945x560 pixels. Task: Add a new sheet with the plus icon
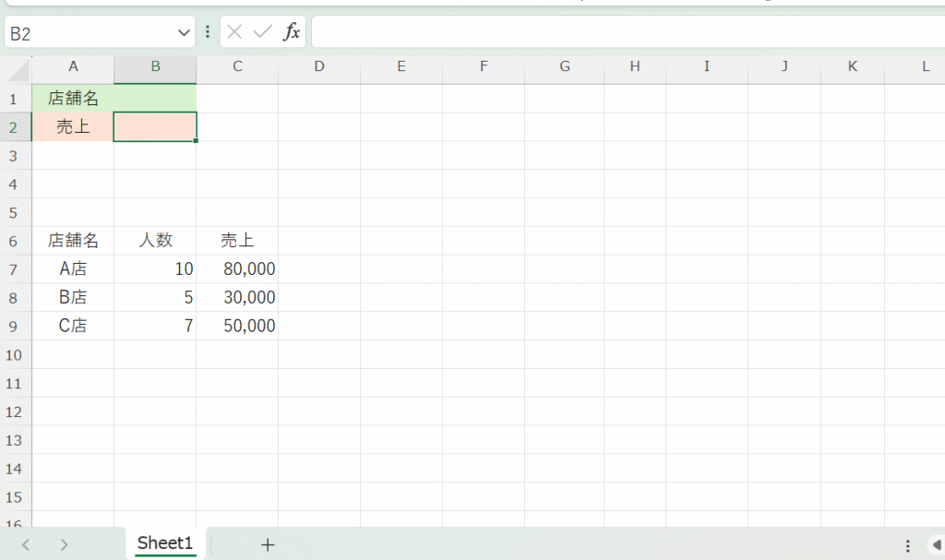click(x=268, y=544)
